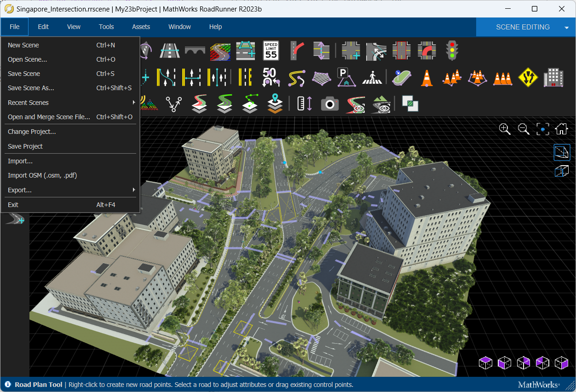Click the camera screenshot tool icon
Viewport: 576px width, 392px height.
[x=329, y=104]
